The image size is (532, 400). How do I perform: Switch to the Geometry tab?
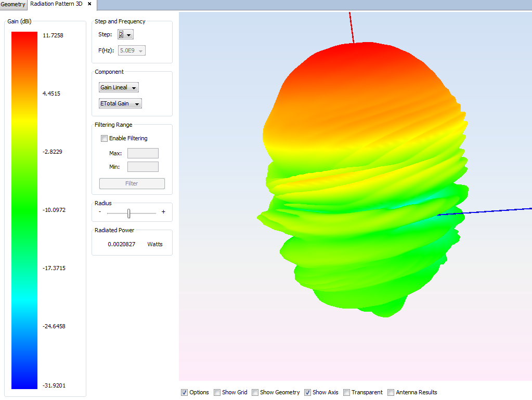(13, 4)
